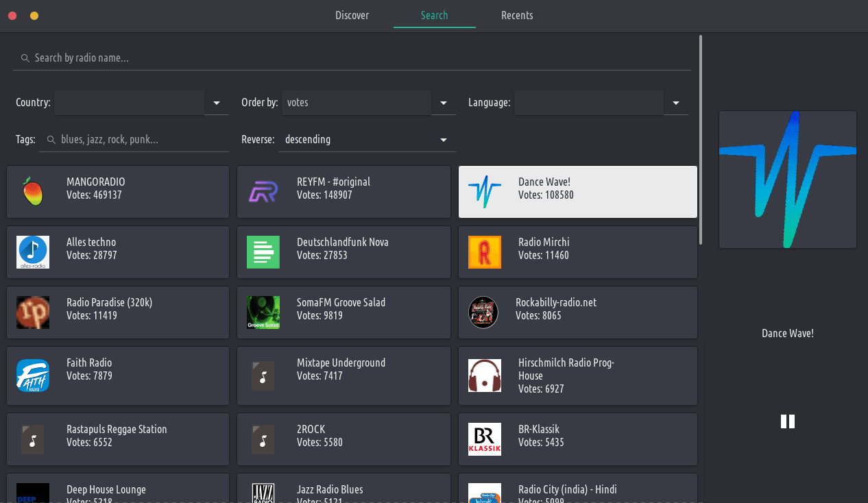Open the Language dropdown arrow

[x=676, y=103]
